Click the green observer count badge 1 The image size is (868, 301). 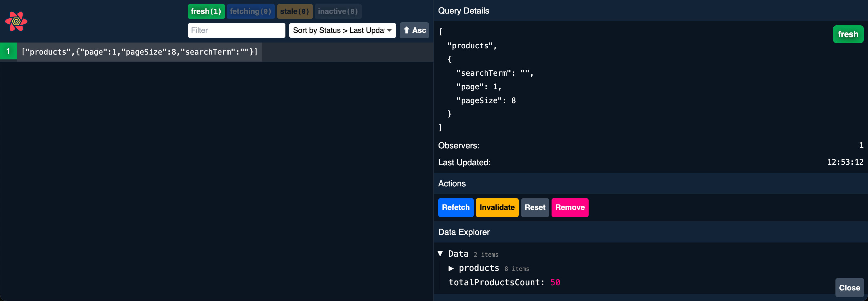[x=8, y=51]
